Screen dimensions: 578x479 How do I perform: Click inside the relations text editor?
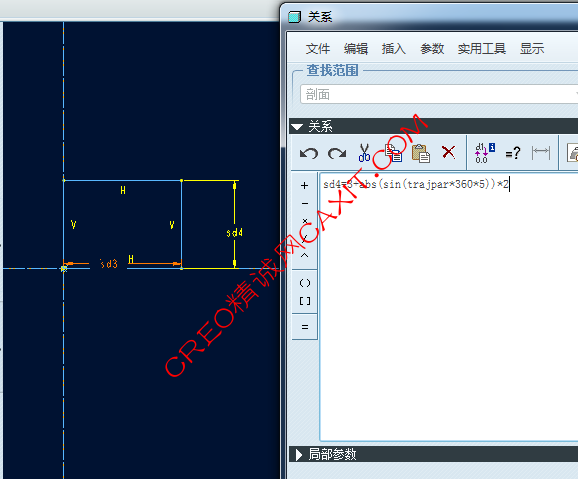coord(449,307)
